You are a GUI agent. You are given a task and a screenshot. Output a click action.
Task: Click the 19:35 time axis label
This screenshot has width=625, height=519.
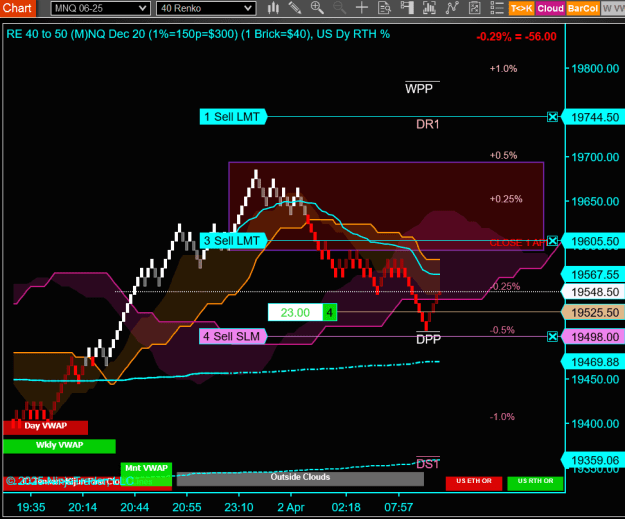(31, 507)
